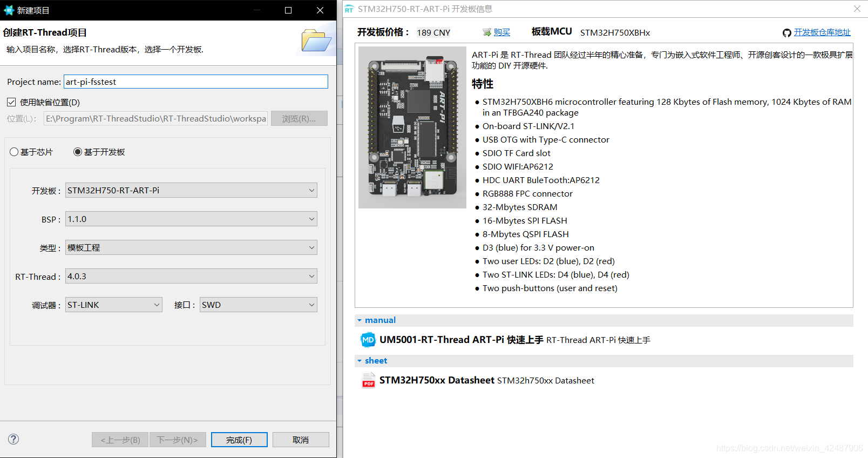
Task: Click the Cancel button
Action: 301,440
